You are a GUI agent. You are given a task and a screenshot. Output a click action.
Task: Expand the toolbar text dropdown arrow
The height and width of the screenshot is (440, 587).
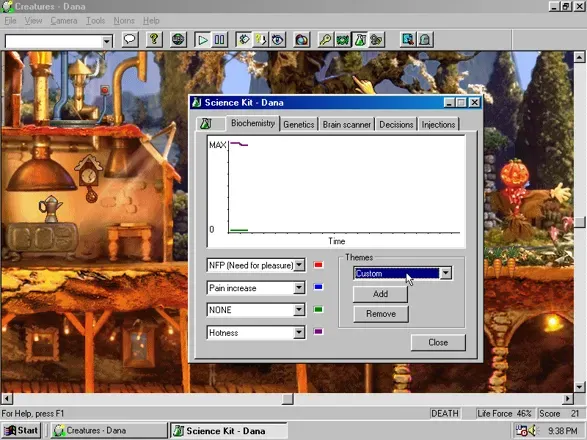tap(107, 41)
